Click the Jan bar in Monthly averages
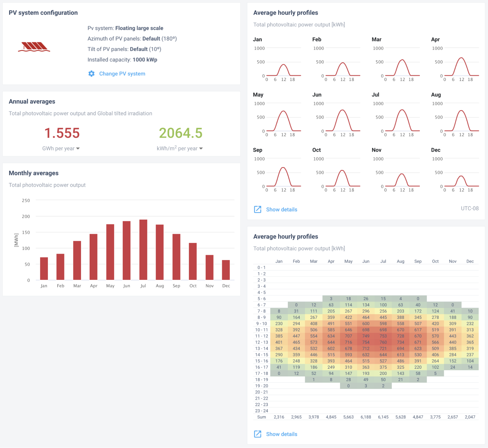Image resolution: width=488 pixels, height=448 pixels. coord(44,269)
